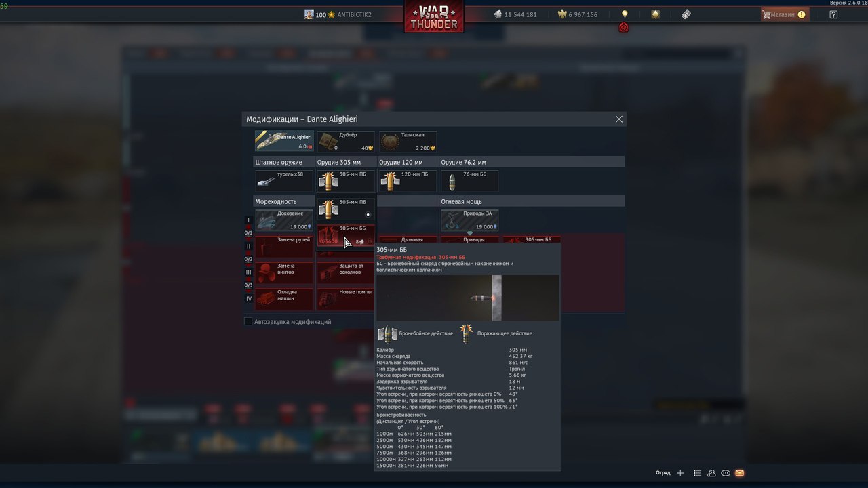Open the Магазин shop button
Image resolution: width=868 pixels, height=488 pixels.
pyautogui.click(x=784, y=14)
